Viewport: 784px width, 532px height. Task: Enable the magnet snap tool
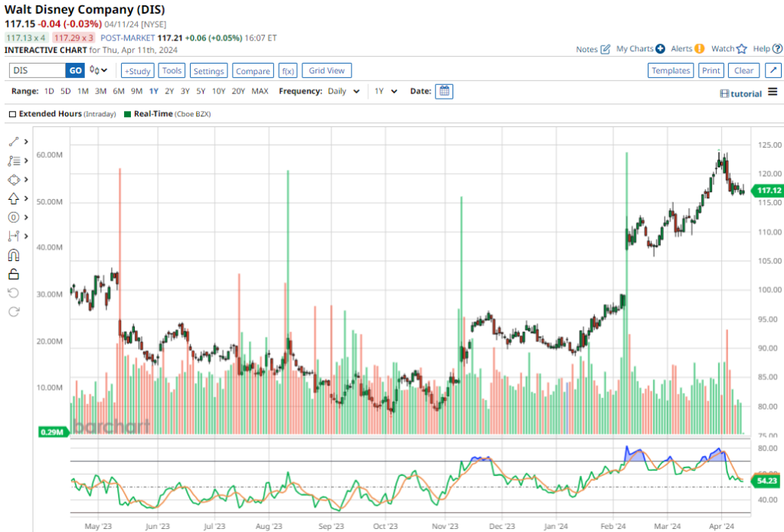(x=14, y=256)
